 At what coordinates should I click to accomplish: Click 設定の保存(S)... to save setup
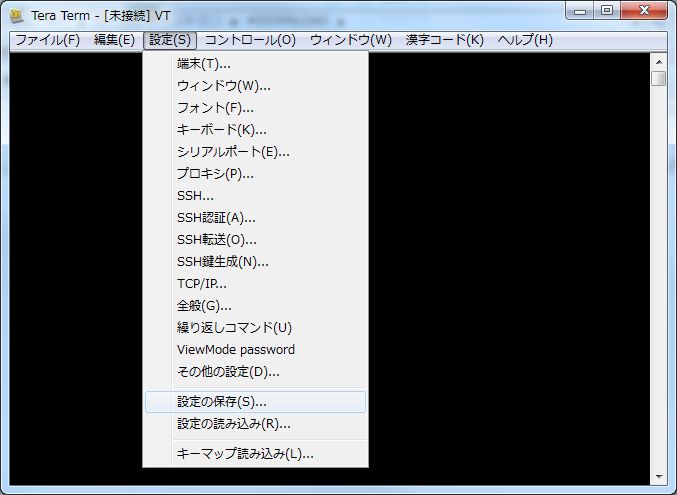221,402
